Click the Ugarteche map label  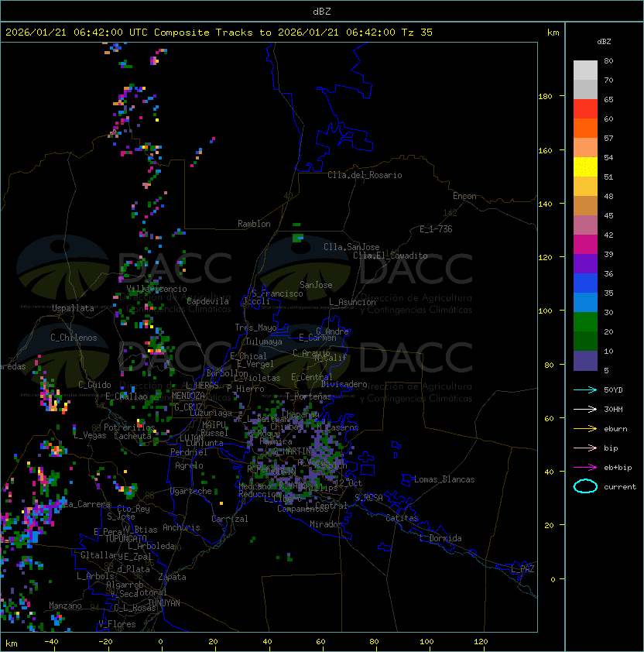191,491
